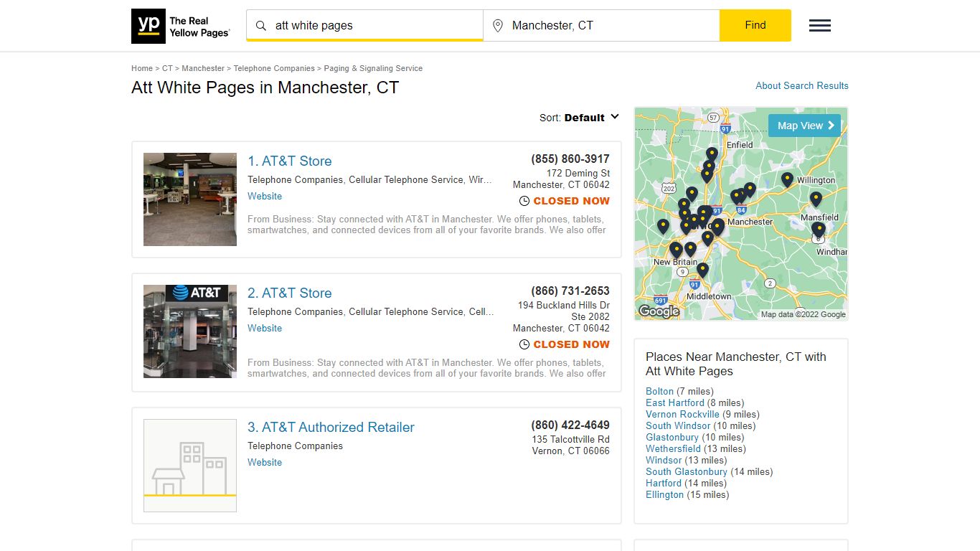Open Ellington nearby place link

click(x=664, y=495)
